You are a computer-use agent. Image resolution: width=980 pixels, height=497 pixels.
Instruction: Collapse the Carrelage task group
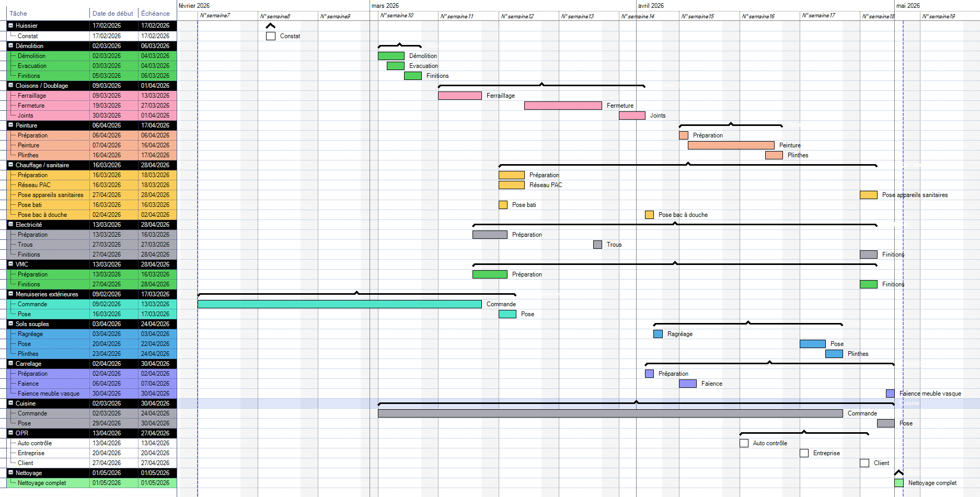[10, 363]
